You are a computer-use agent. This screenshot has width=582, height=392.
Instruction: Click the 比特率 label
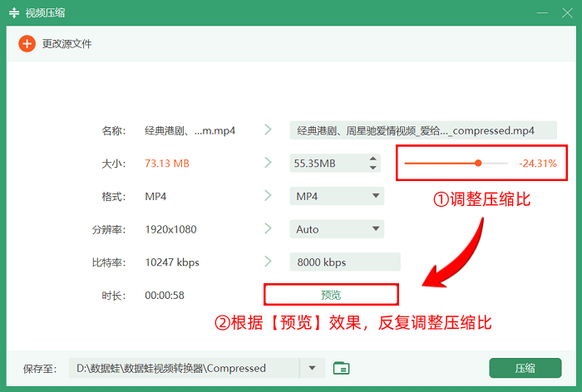tap(109, 262)
